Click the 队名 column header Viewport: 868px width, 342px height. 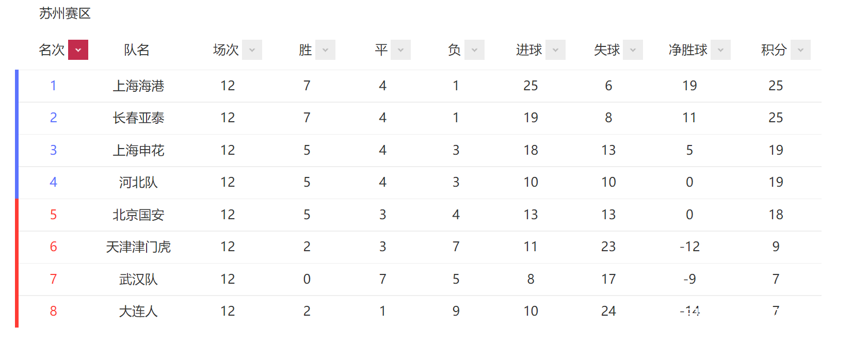(137, 50)
